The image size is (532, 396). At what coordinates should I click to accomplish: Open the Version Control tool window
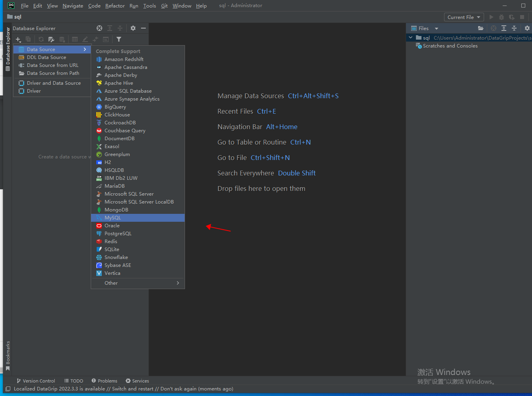click(36, 381)
